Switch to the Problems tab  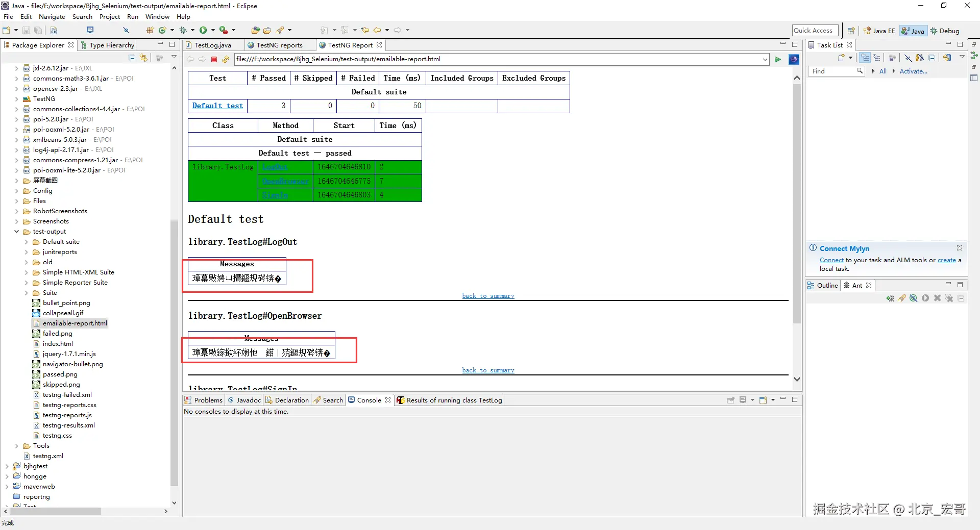click(204, 400)
